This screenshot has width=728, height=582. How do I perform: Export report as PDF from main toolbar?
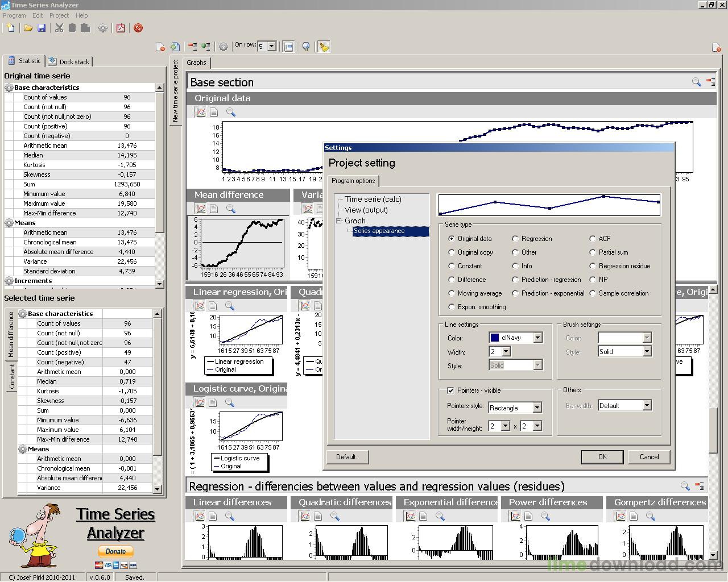tap(121, 28)
